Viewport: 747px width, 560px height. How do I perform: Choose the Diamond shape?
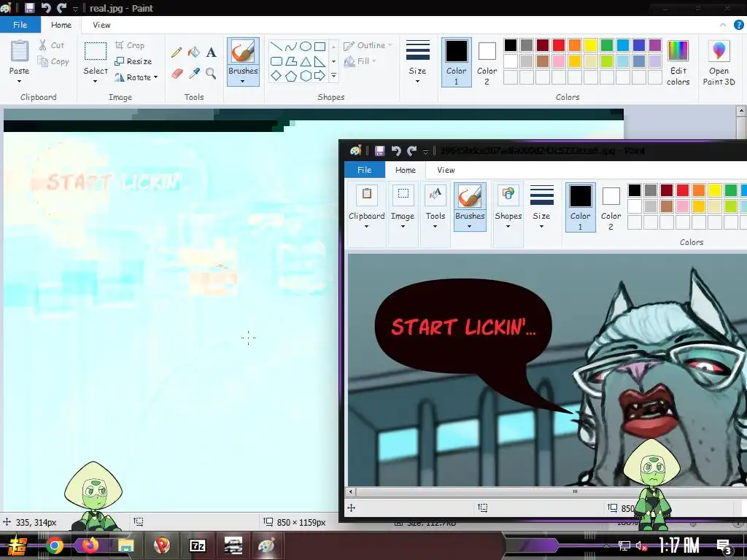pyautogui.click(x=276, y=76)
